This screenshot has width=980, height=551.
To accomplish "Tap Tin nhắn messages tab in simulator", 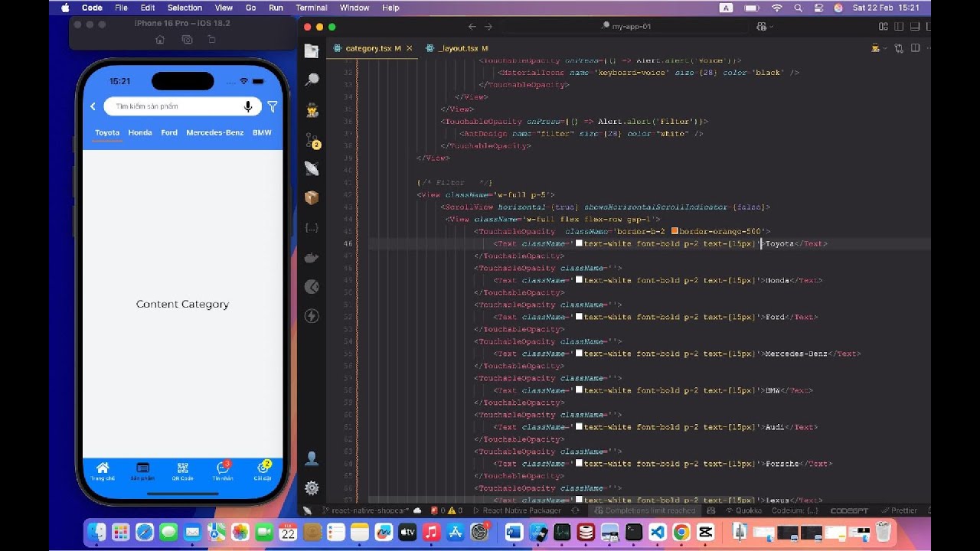I will coord(223,471).
